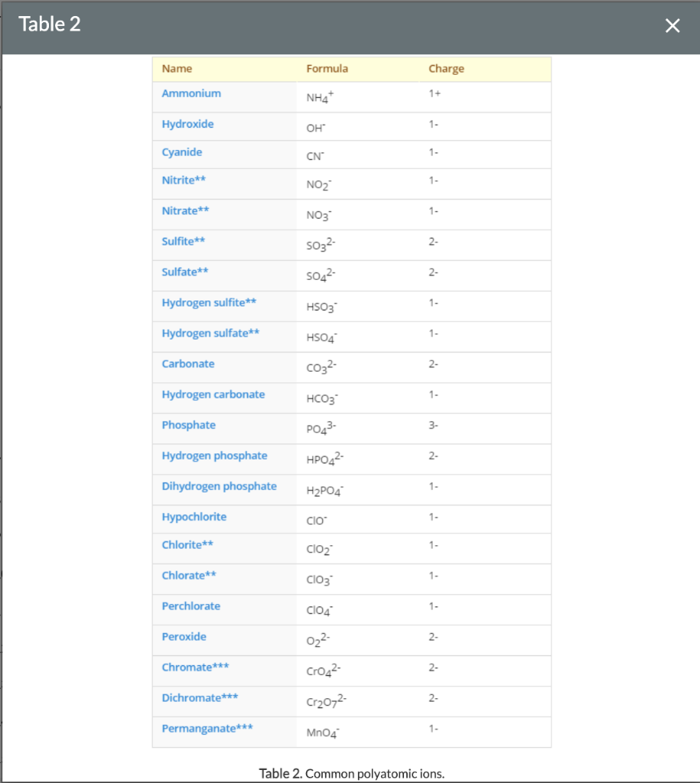Click the Carbonate link
This screenshot has height=783, width=700.
pyautogui.click(x=188, y=363)
